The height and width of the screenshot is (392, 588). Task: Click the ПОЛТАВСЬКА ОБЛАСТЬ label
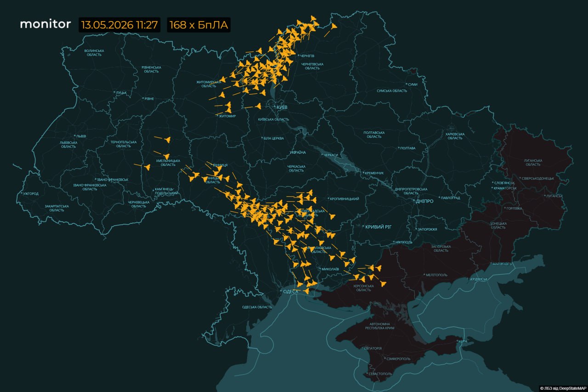pos(374,135)
